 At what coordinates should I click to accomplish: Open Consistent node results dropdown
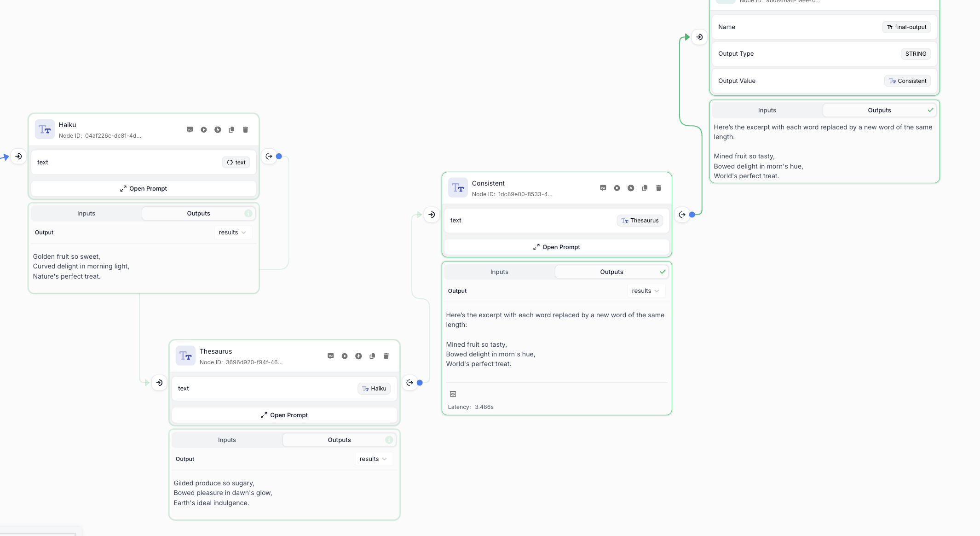click(646, 291)
